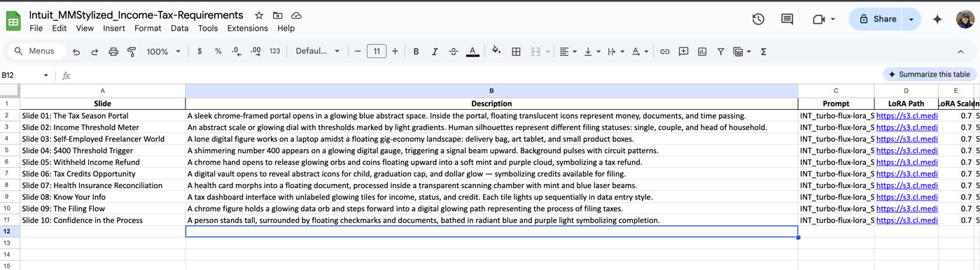Open the functions sigma menu
Image resolution: width=980 pixels, height=270 pixels.
[x=763, y=52]
